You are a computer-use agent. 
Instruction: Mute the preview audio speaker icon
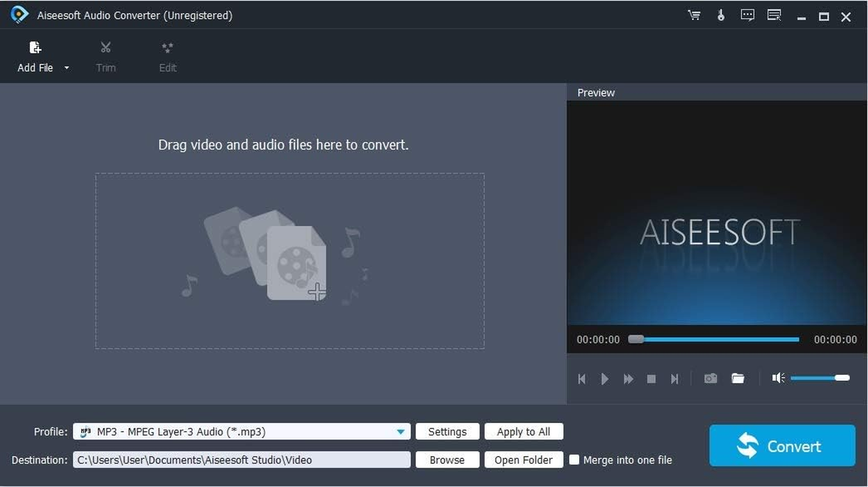tap(778, 378)
